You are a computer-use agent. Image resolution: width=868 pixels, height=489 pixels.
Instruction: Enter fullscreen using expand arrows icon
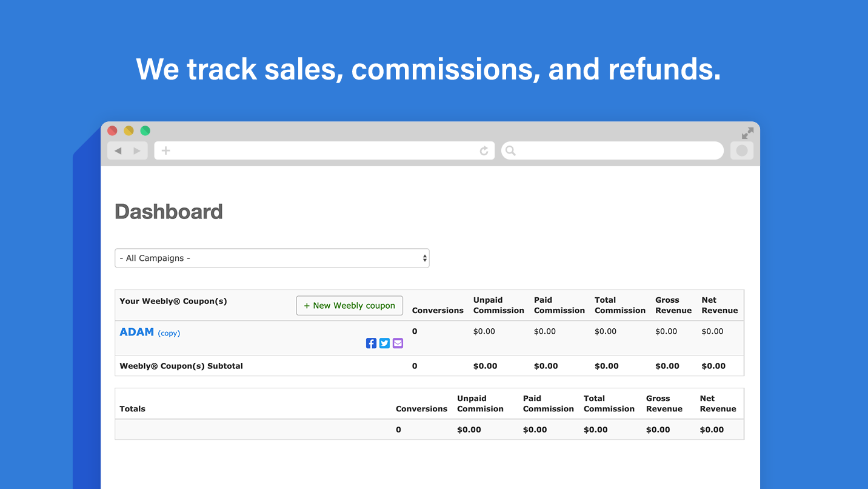[747, 133]
